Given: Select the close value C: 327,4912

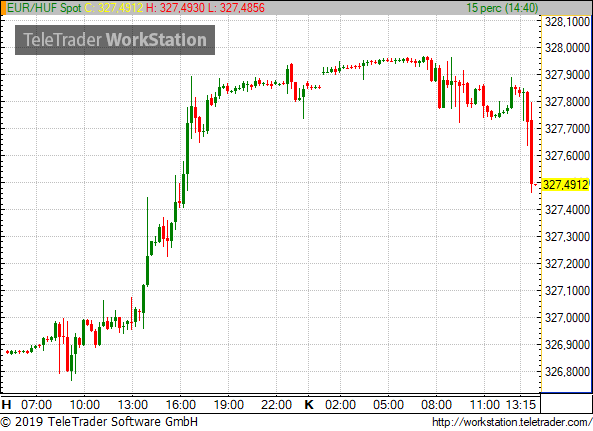Looking at the screenshot, I should coord(114,8).
